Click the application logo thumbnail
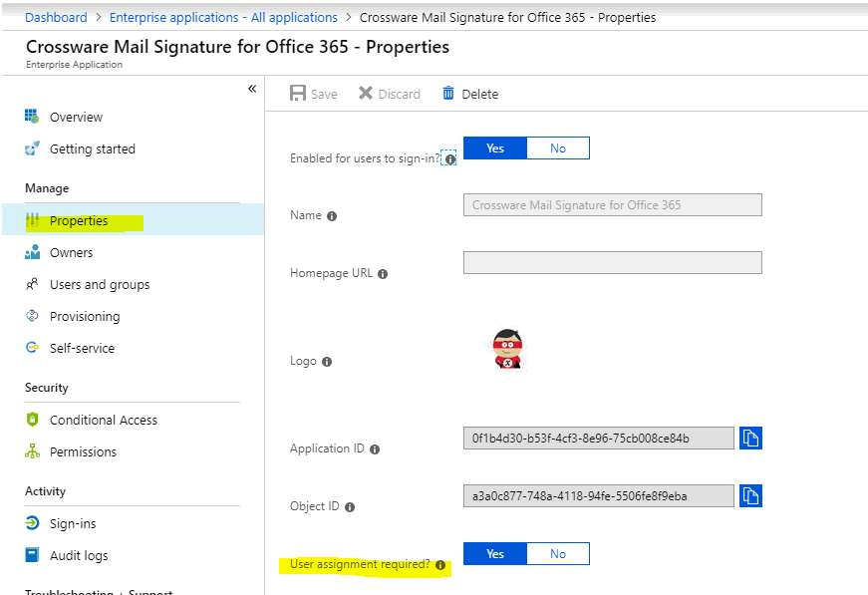Screen dimensions: 868x595 click(507, 349)
